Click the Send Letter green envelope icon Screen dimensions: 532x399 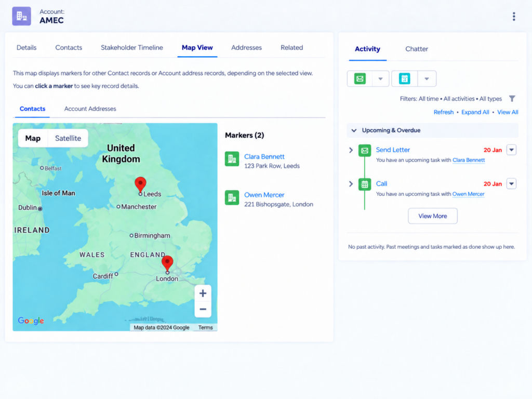tap(364, 150)
